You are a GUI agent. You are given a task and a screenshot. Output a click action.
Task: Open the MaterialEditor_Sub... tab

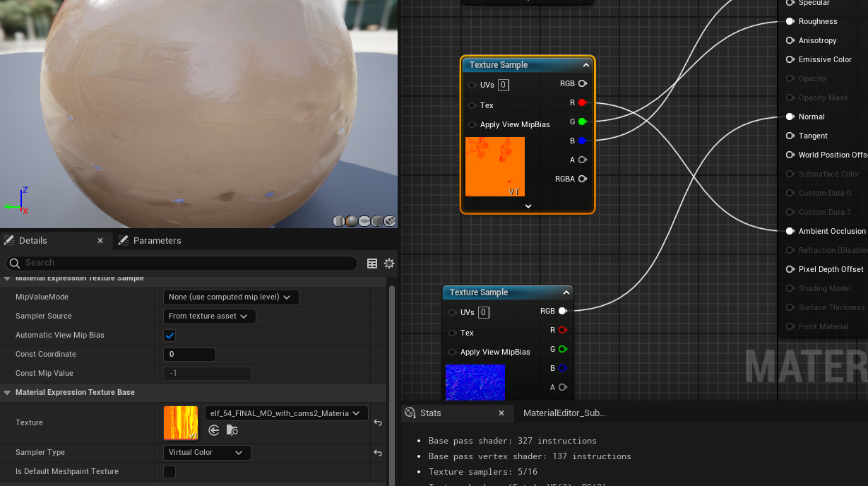coord(564,413)
